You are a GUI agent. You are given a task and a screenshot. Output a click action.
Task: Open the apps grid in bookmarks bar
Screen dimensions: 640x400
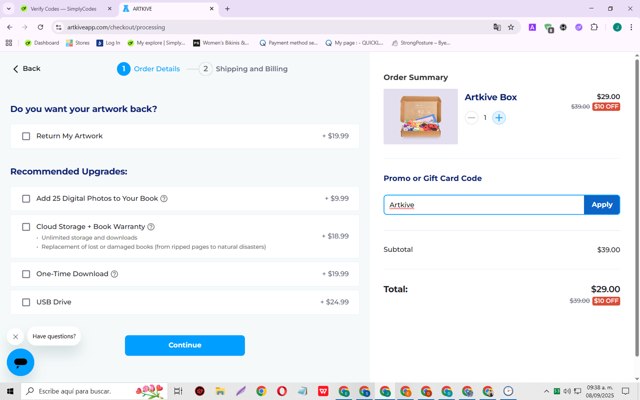[9, 43]
